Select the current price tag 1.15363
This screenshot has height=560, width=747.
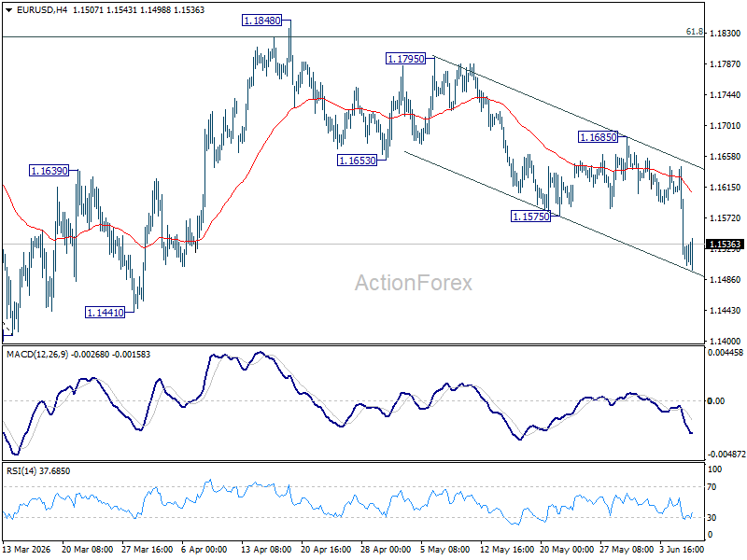pyautogui.click(x=725, y=245)
